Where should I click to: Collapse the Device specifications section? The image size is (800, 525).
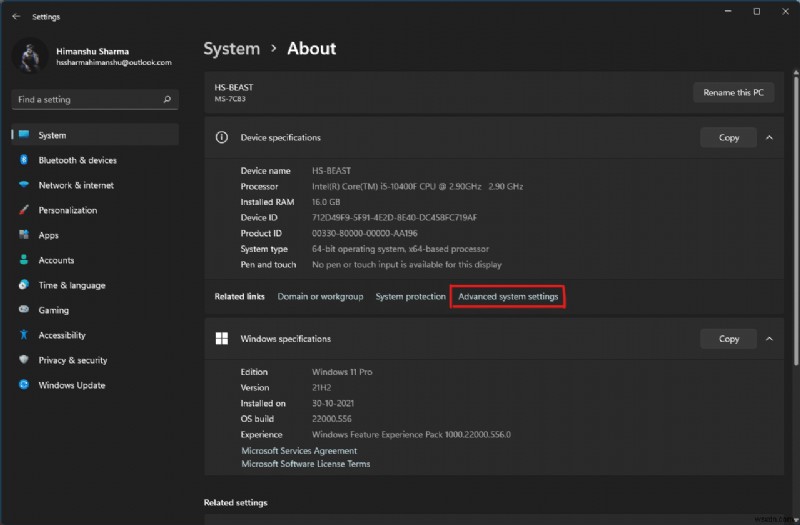[769, 138]
